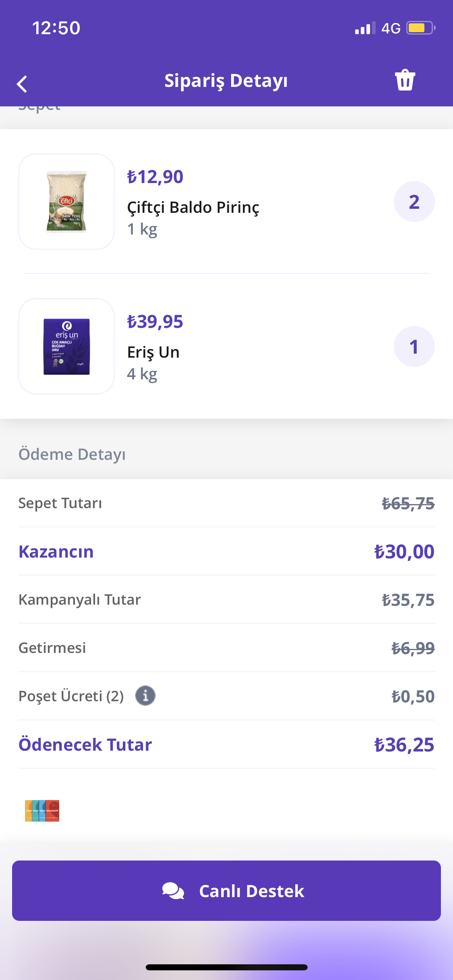Tap Eriş Un product image
453x980 pixels.
pyautogui.click(x=66, y=346)
